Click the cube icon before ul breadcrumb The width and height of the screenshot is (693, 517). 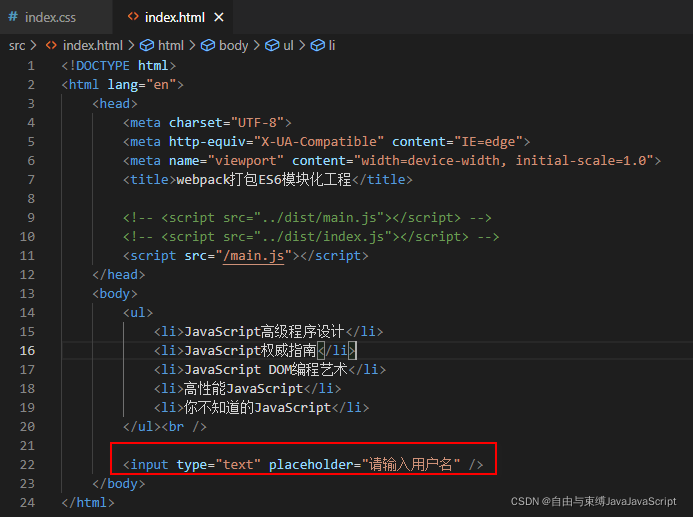[x=272, y=46]
